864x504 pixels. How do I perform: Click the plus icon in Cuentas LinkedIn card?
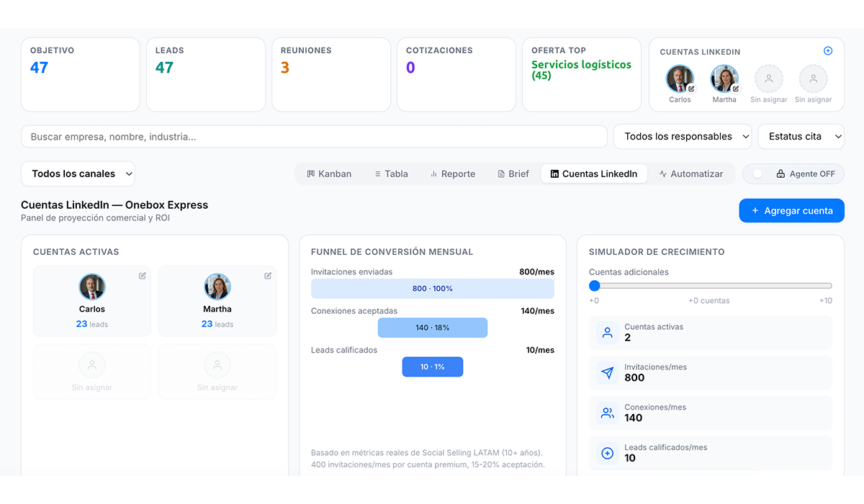pos(828,51)
